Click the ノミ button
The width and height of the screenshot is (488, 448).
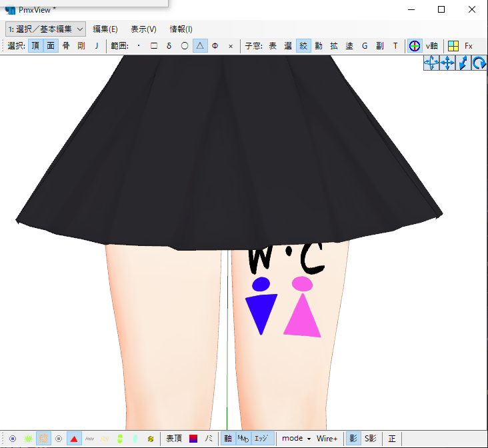209,439
